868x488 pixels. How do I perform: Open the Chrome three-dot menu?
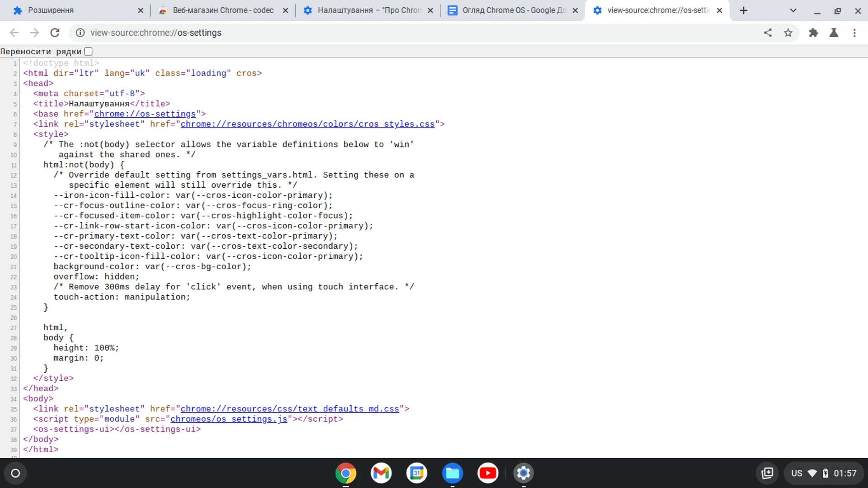coord(854,33)
